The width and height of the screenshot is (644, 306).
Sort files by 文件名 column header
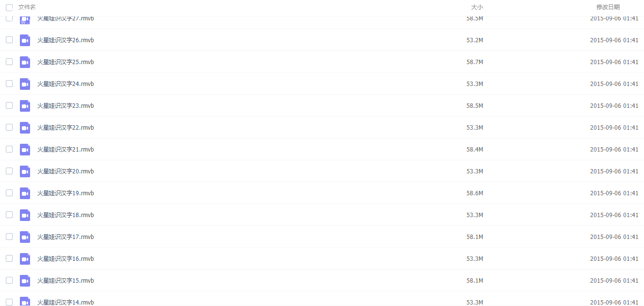[27, 7]
